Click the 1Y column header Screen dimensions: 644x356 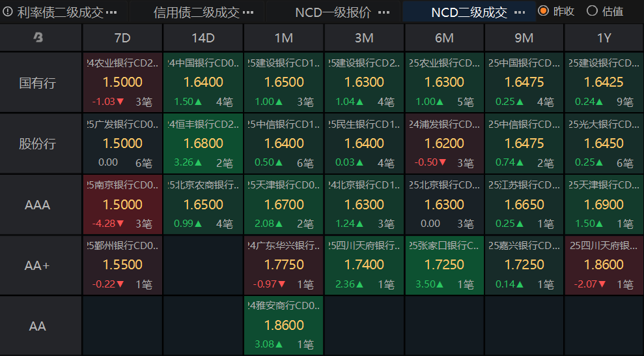[x=604, y=38]
